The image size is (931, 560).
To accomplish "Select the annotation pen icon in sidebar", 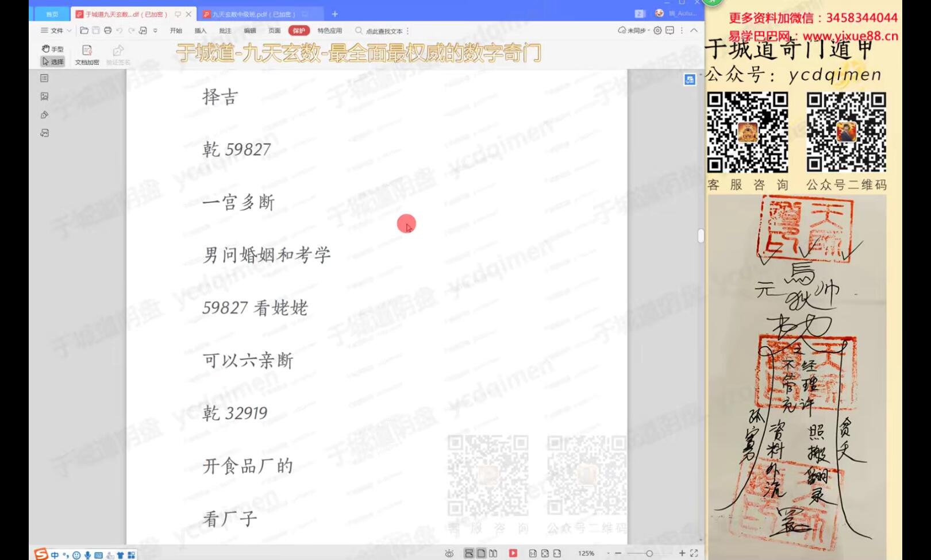I will coord(44,114).
